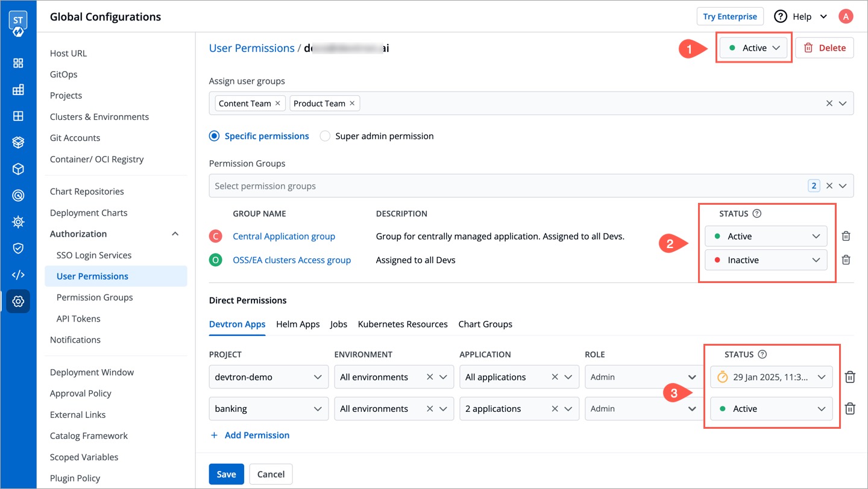The image size is (868, 489).
Task: Open Jobs building-grid sidebar icon
Action: coord(18,90)
